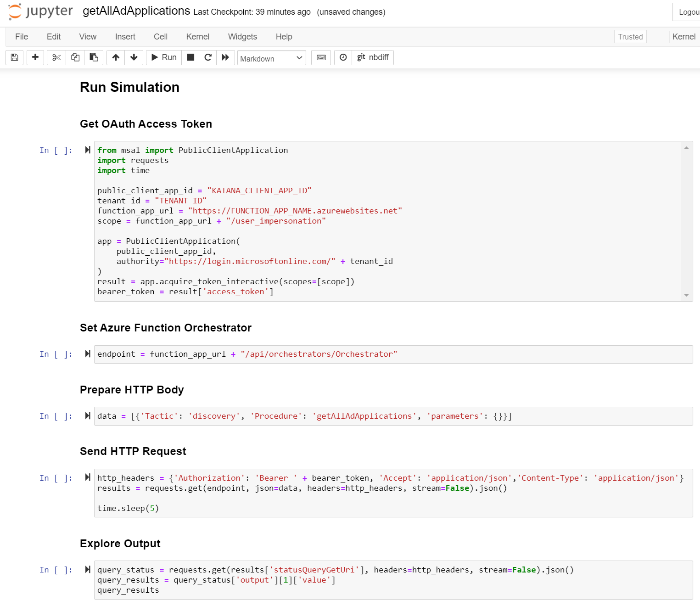Interrupt the kernel
Image resolution: width=700 pixels, height=606 pixels.
190,57
